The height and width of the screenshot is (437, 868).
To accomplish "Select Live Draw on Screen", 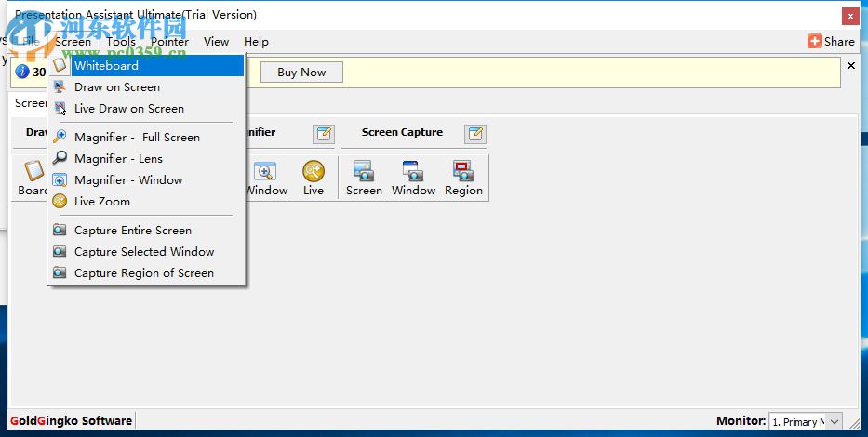I will point(147,109).
